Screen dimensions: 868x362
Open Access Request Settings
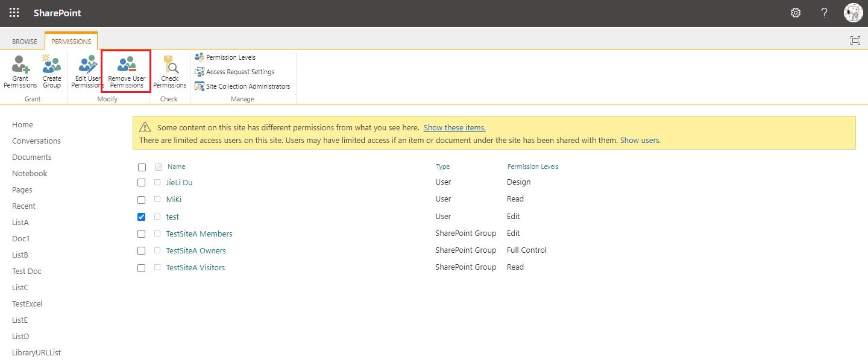(234, 72)
